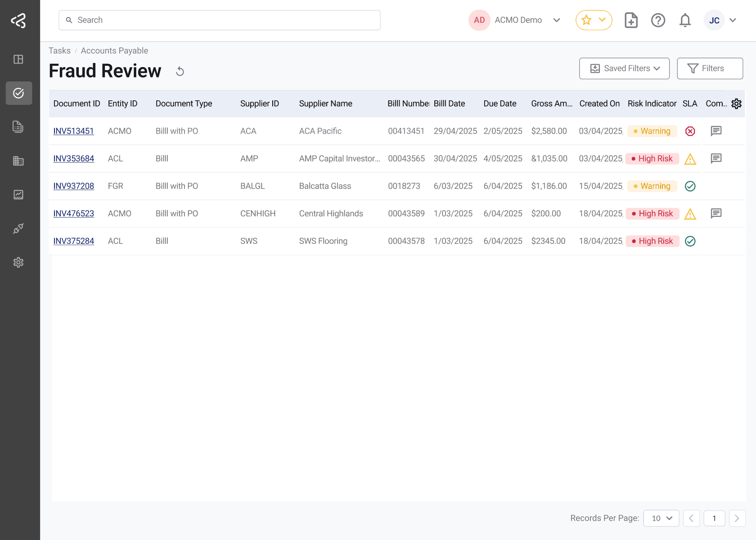Click the SLA check icon for INV375284
756x540 pixels.
(x=690, y=241)
